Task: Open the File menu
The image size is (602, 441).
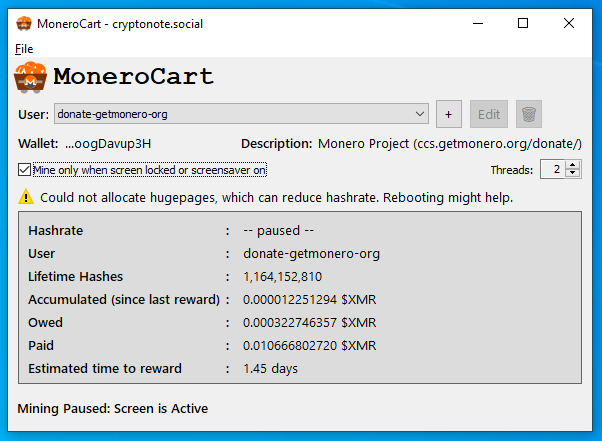Action: (24, 49)
